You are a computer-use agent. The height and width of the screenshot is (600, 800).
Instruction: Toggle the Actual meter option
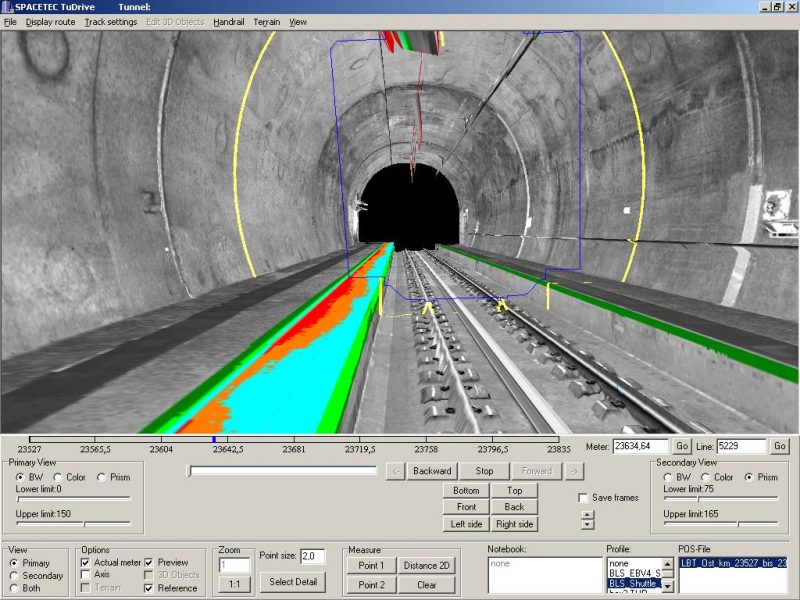pos(86,562)
